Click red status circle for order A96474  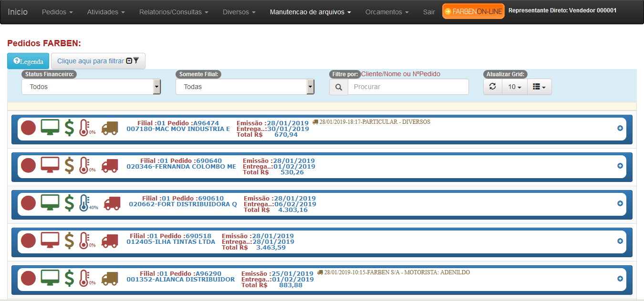(x=29, y=128)
